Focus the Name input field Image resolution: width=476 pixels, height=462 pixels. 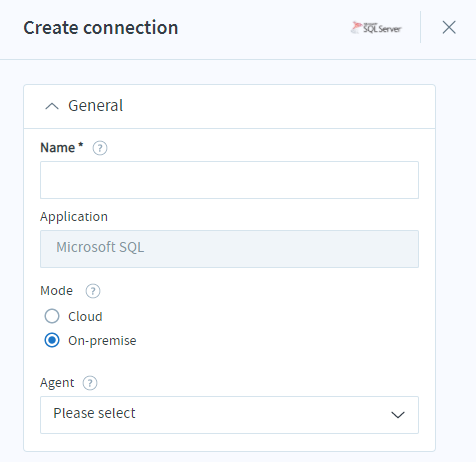(229, 180)
